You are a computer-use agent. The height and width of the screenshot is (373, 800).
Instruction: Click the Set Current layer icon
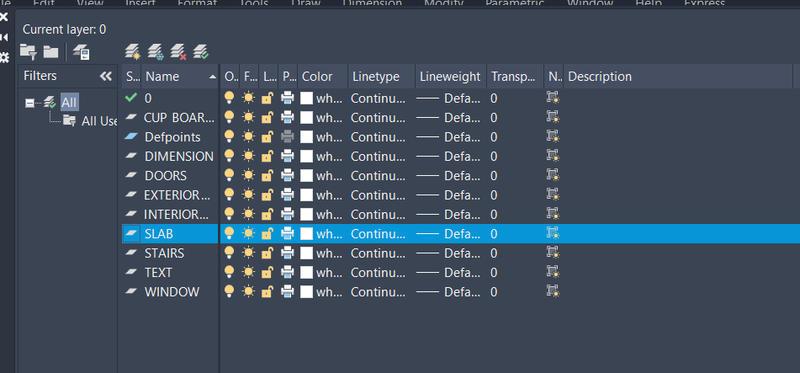coord(201,51)
